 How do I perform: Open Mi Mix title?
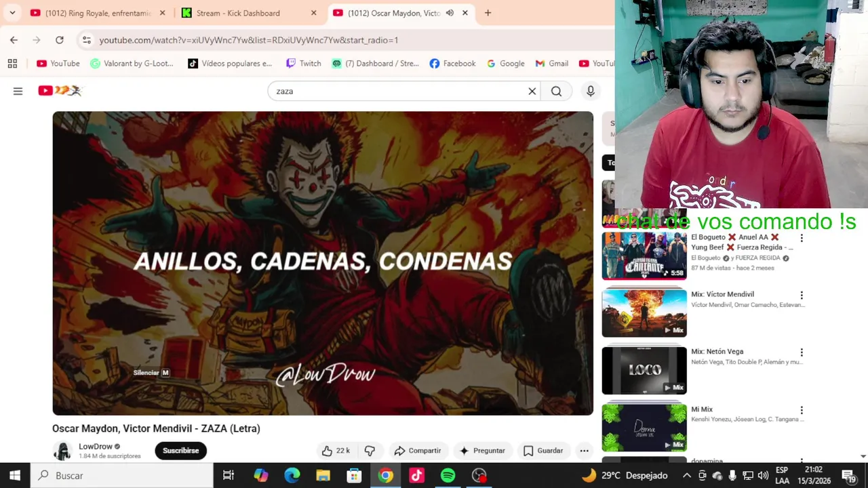click(x=702, y=409)
